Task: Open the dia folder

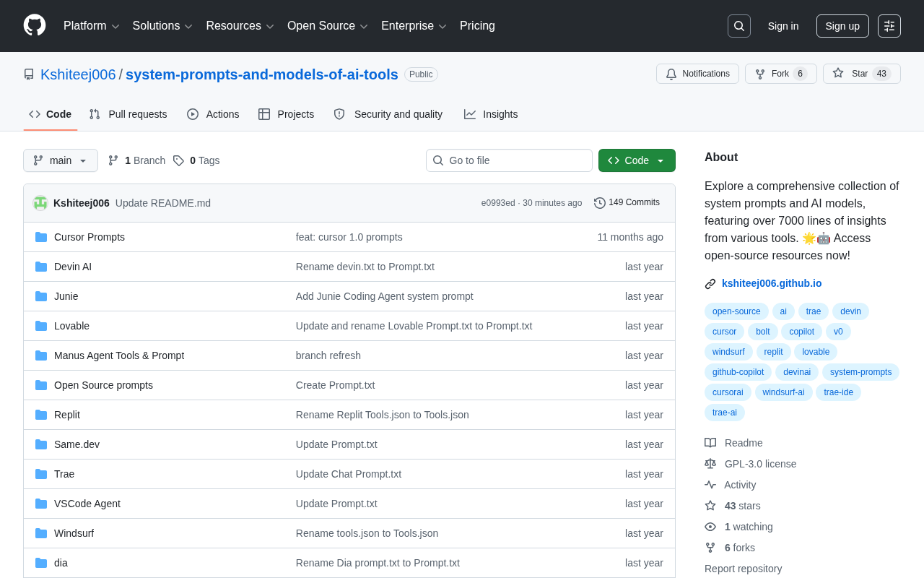Action: click(x=61, y=563)
